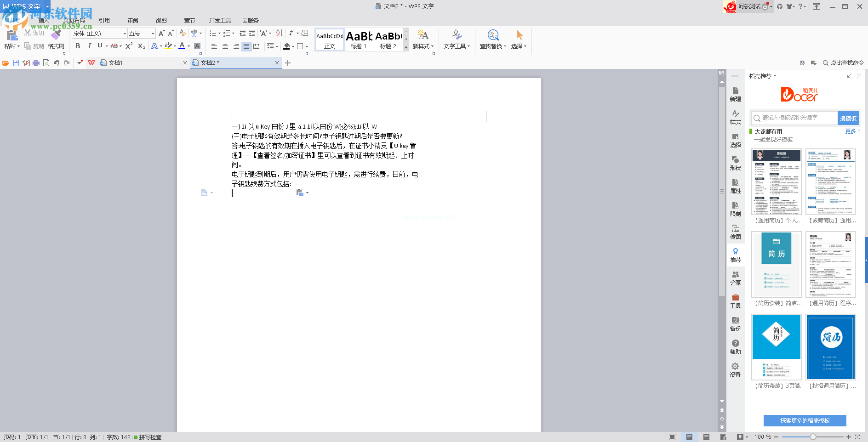Insert table grid icon in ribbon

(x=305, y=33)
